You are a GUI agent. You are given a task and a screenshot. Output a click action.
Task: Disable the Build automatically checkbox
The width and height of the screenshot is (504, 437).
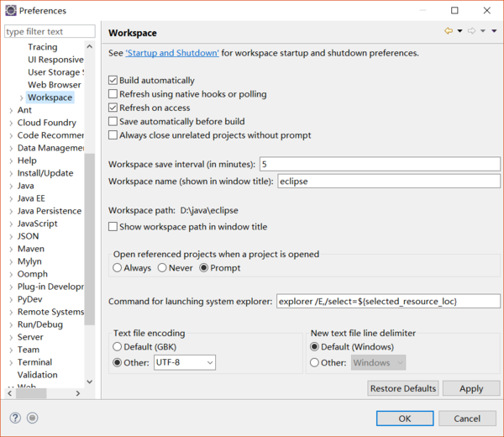point(113,80)
